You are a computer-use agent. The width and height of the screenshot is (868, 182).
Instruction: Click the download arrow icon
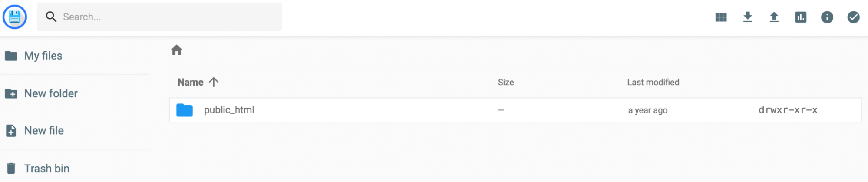(747, 17)
